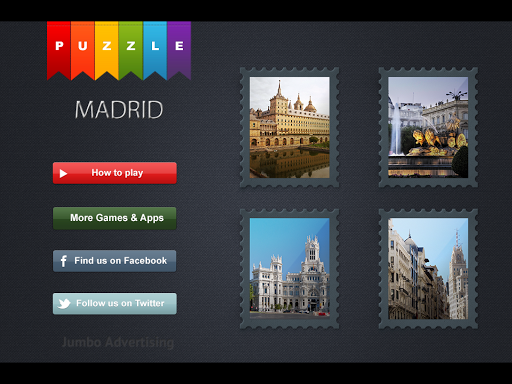
Task: Choose the Cibeles fountain puzzle stamp
Action: click(x=428, y=127)
